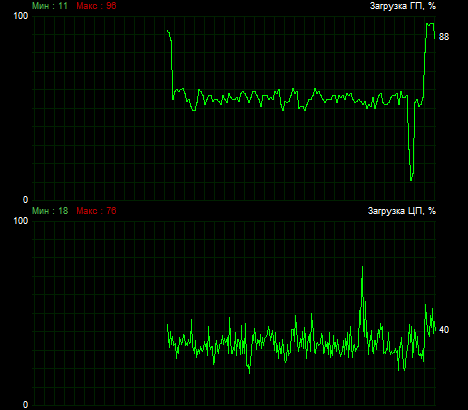Click the 100 axis label of GPU graph

21,16
